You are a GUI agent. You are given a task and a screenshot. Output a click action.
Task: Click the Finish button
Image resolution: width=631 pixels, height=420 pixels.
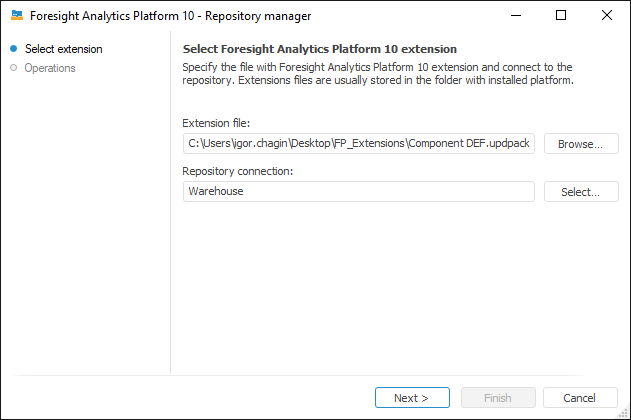click(497, 397)
